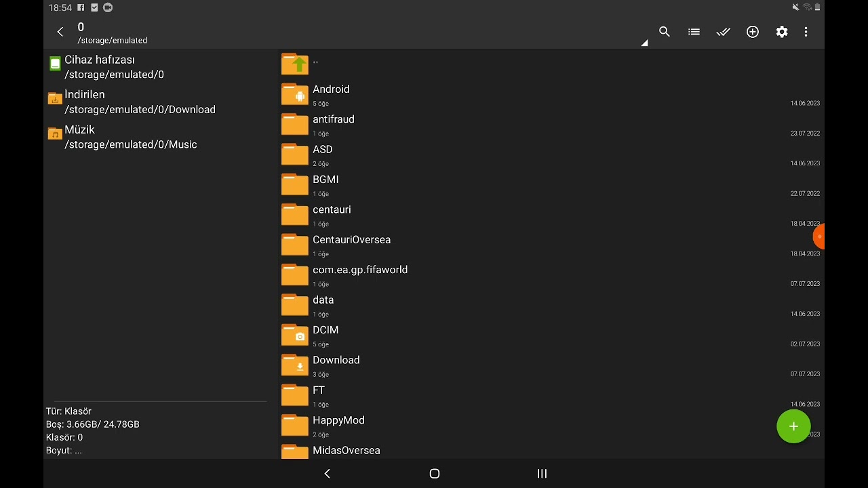Select the 'antifraud' folder name
Viewport: 868px width, 488px height.
[334, 119]
